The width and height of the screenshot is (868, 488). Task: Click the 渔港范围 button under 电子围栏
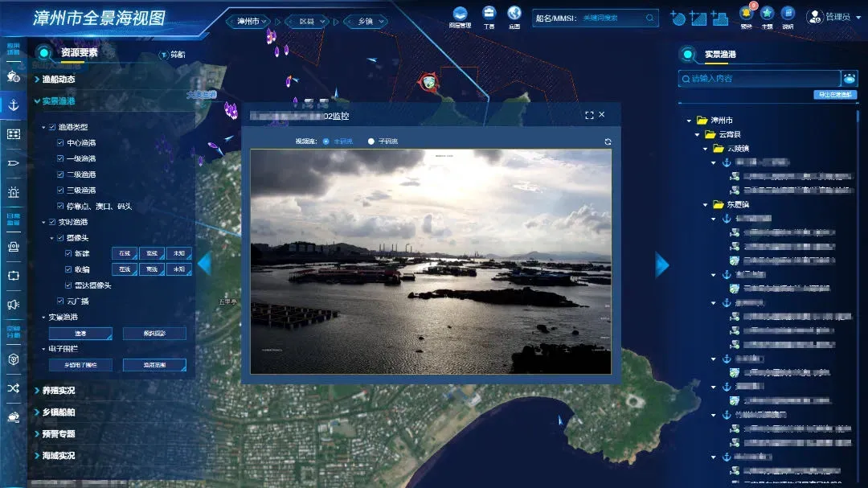[x=154, y=365]
